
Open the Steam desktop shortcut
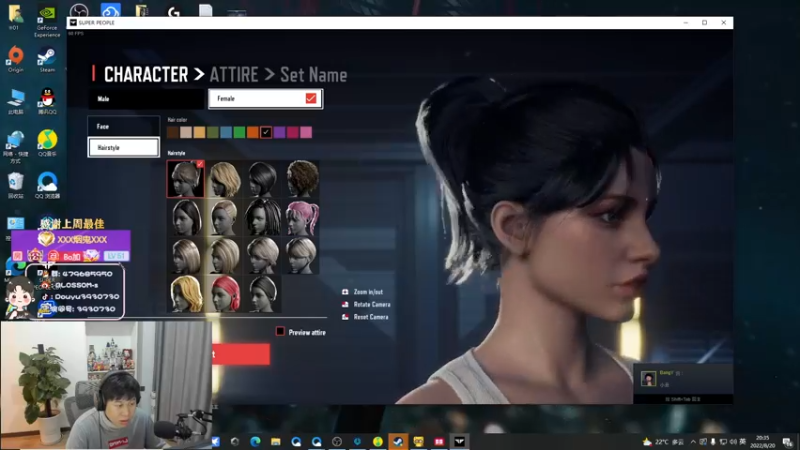pyautogui.click(x=47, y=59)
